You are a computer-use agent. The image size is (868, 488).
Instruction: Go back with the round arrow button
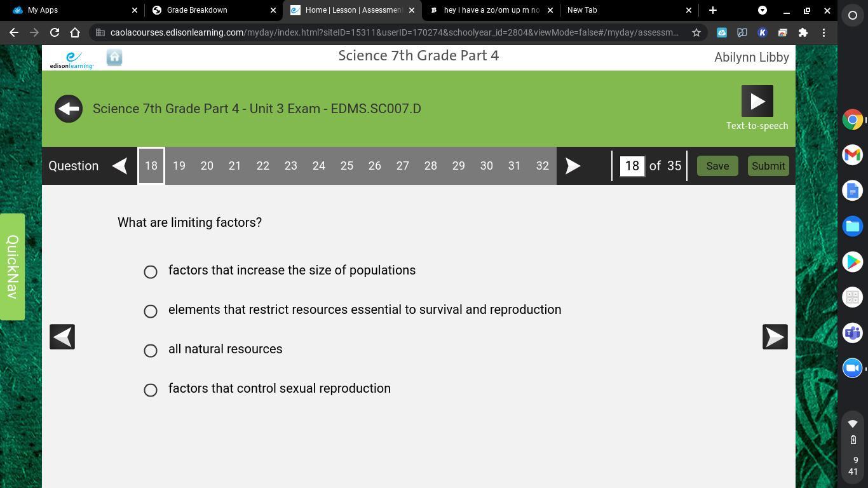tap(69, 109)
